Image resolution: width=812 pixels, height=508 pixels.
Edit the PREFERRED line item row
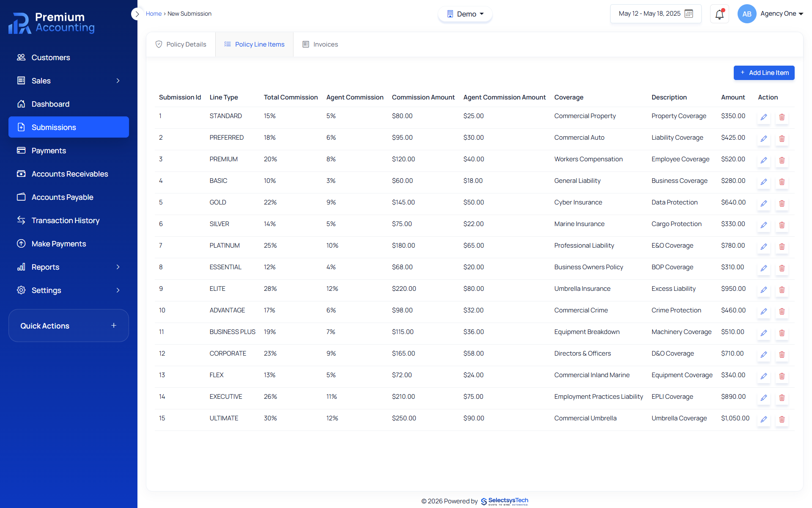(764, 139)
